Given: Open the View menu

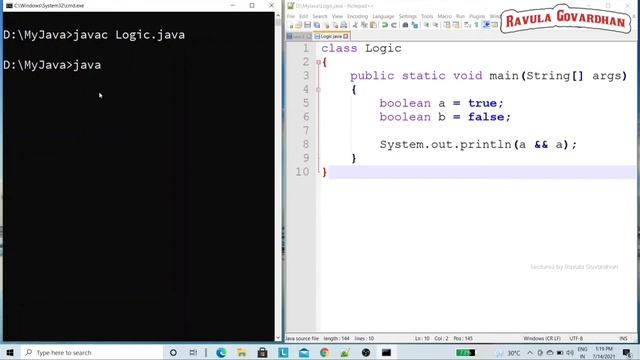Looking at the screenshot, I should click(x=337, y=16).
